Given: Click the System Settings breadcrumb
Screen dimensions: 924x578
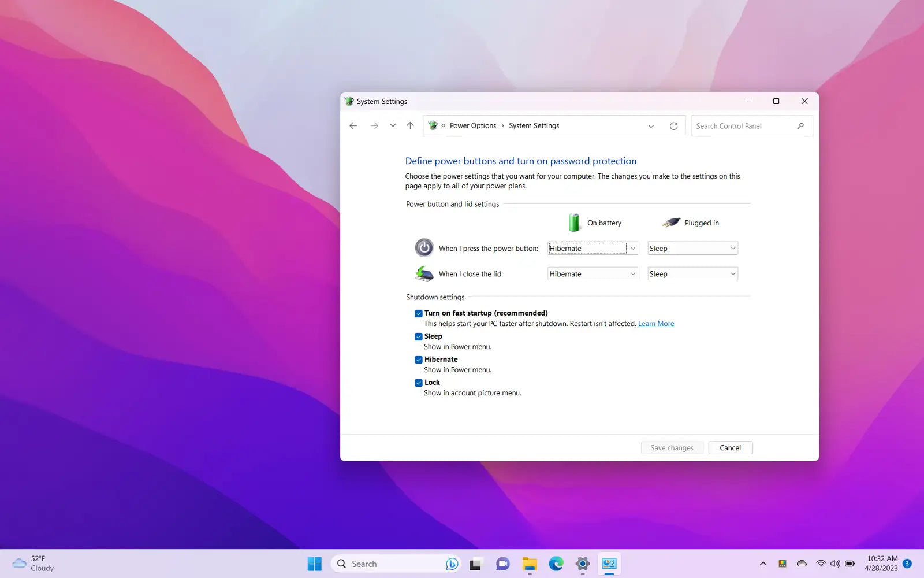Looking at the screenshot, I should 534,125.
